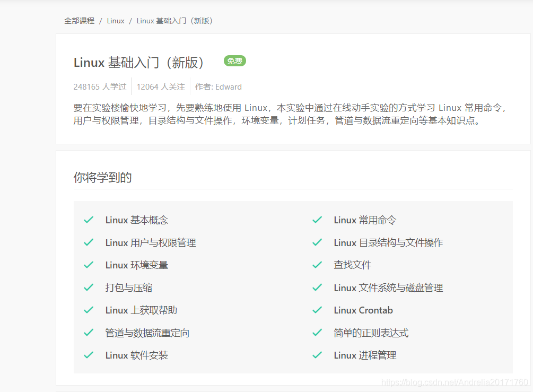Click the checkmark next to Linux Crontab
This screenshot has height=392, width=533.
click(317, 310)
